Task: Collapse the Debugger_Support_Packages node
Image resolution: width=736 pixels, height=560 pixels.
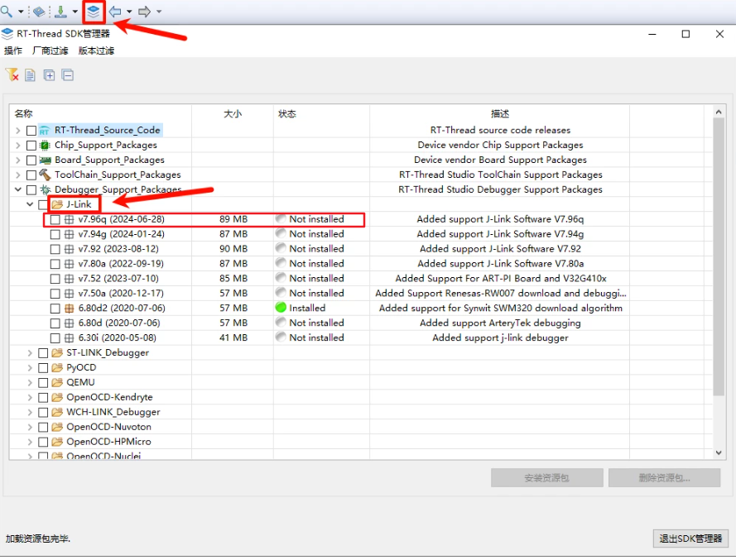Action: coord(18,189)
